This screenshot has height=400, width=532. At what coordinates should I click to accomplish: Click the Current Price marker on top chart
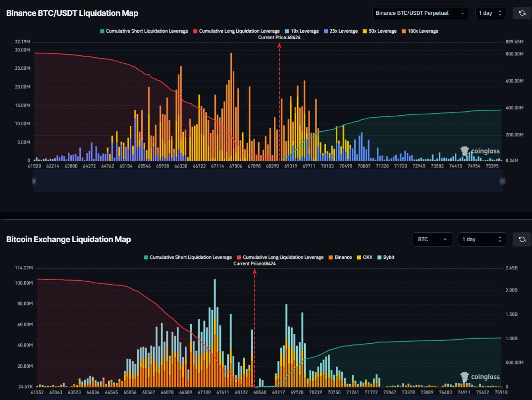[279, 38]
